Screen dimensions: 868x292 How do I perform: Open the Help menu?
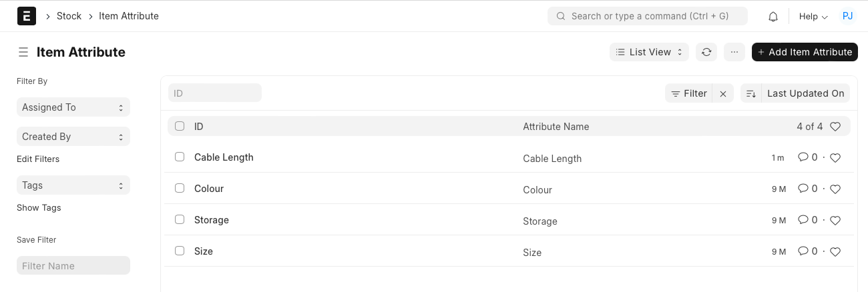click(x=813, y=17)
